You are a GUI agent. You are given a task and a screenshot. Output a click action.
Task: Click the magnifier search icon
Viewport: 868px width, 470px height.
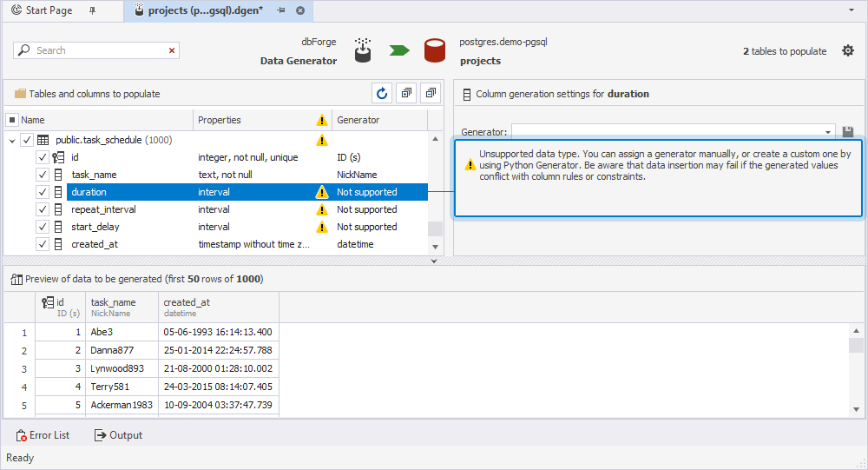pos(23,50)
